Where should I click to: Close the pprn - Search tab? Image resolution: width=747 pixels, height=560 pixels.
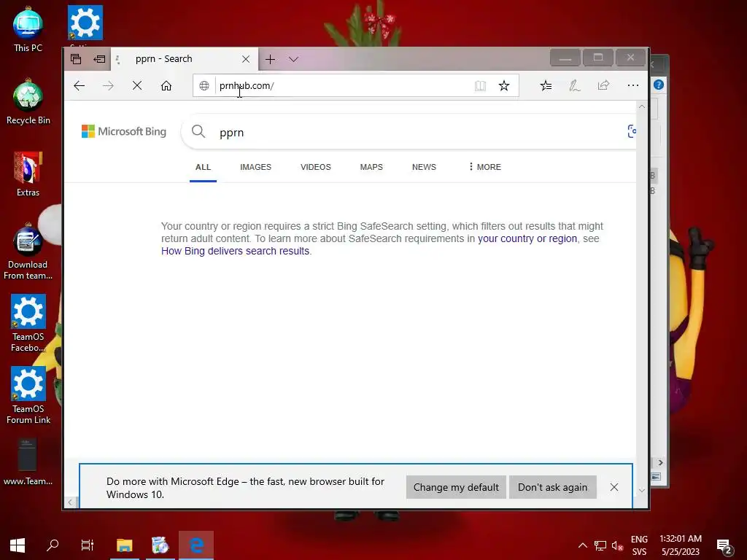point(246,59)
